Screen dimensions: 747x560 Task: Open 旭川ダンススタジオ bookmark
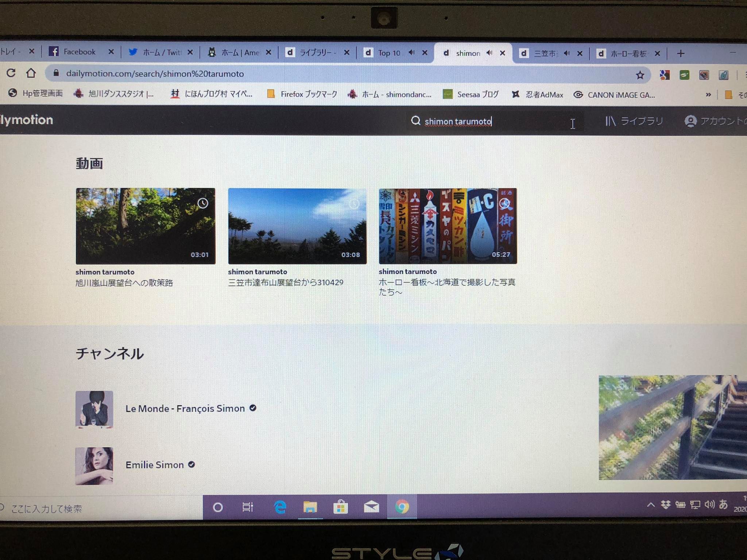[114, 94]
